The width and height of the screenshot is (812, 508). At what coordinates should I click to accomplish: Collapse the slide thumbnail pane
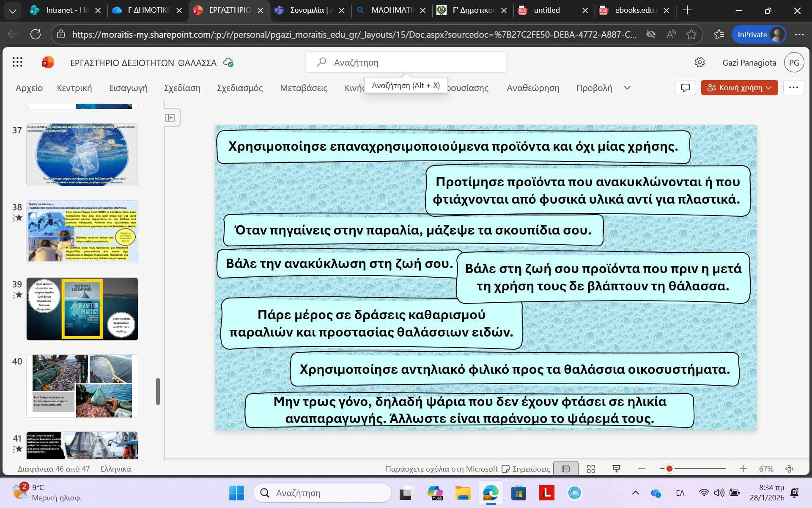pyautogui.click(x=170, y=118)
